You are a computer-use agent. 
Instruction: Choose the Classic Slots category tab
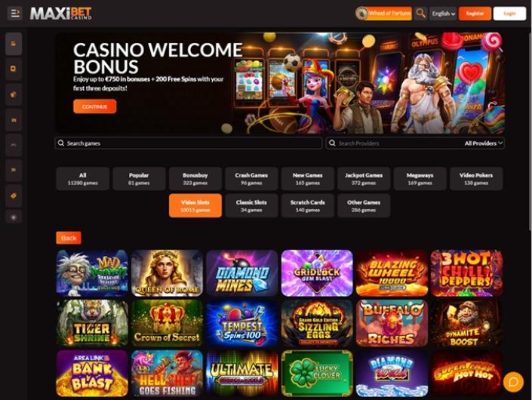(251, 205)
